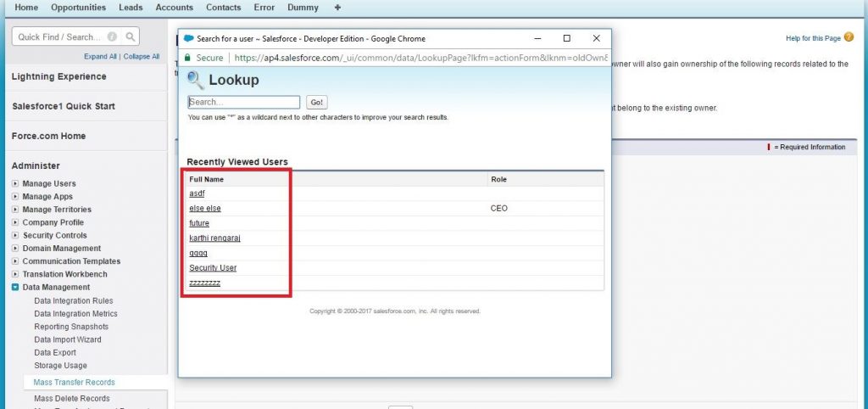Click the help question mark icon

tap(849, 37)
